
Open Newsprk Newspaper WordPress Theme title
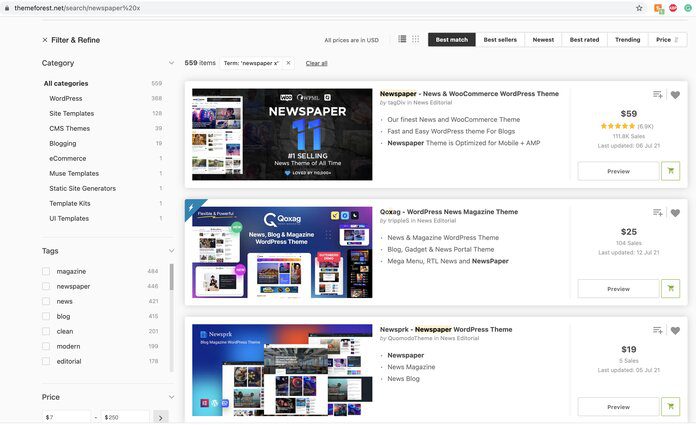coord(446,330)
